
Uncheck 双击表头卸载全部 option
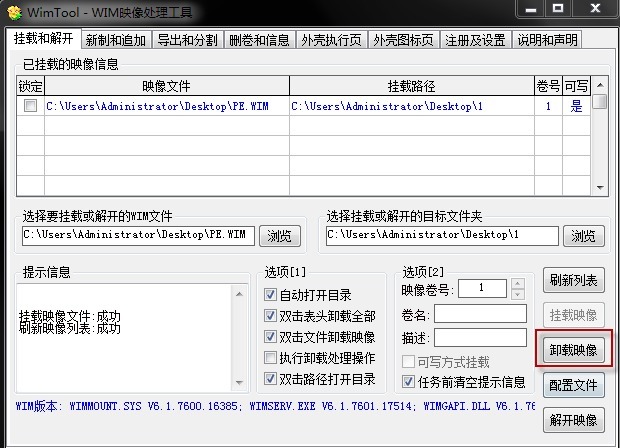coord(270,315)
